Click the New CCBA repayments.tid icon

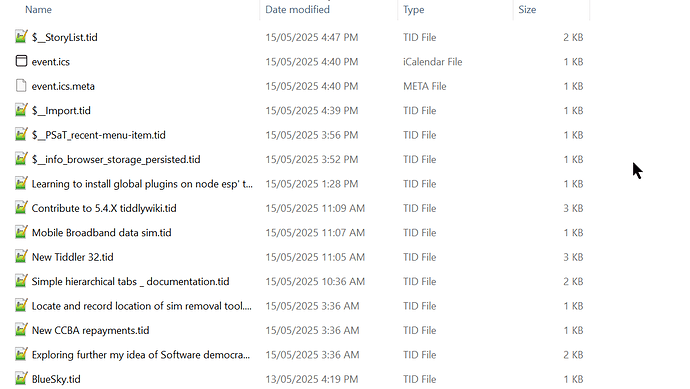(21, 329)
